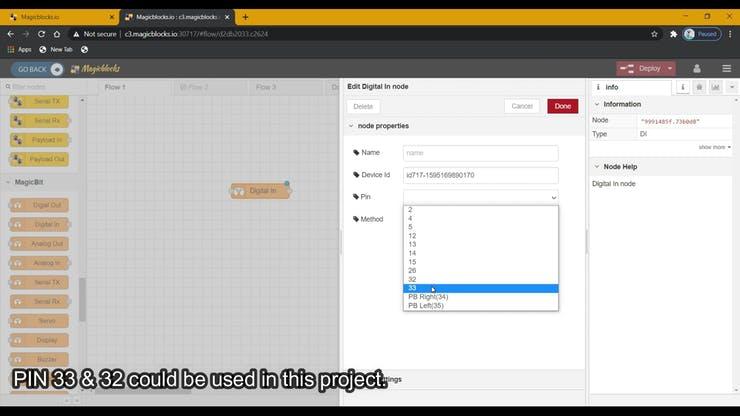Screen dimensions: 740x416
Task: Open the info tab icon in sidebar
Action: click(x=683, y=87)
